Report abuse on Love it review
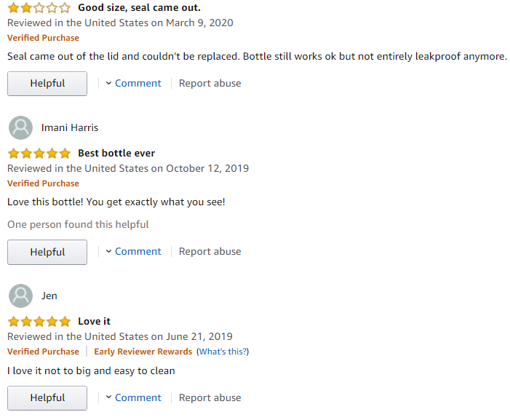This screenshot has height=420, width=510. coord(210,397)
